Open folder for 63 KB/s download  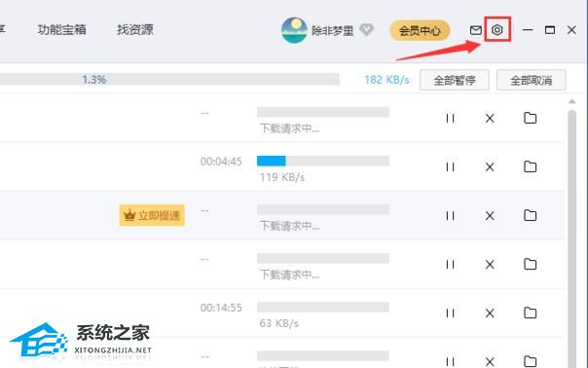[531, 313]
